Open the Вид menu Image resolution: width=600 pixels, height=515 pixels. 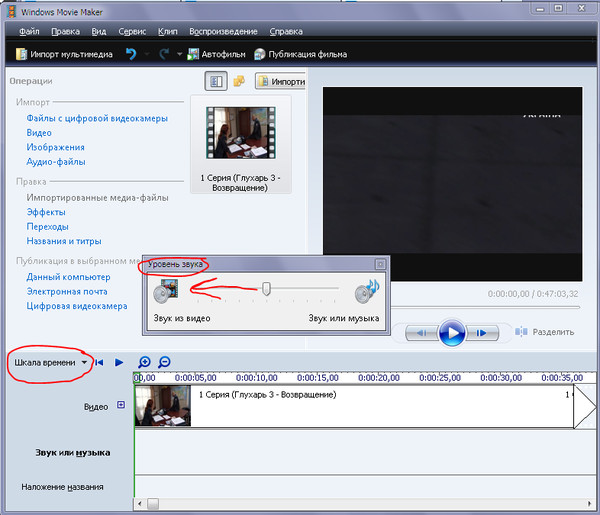click(99, 31)
